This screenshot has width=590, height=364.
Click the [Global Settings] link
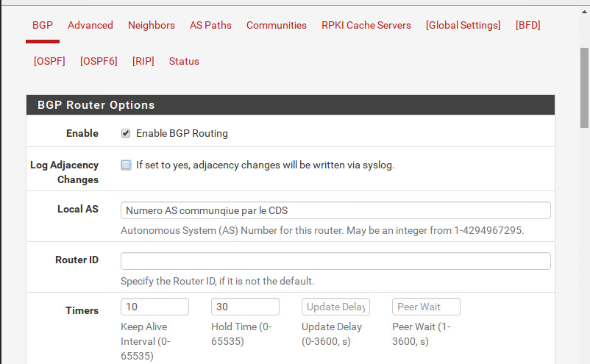pos(463,25)
